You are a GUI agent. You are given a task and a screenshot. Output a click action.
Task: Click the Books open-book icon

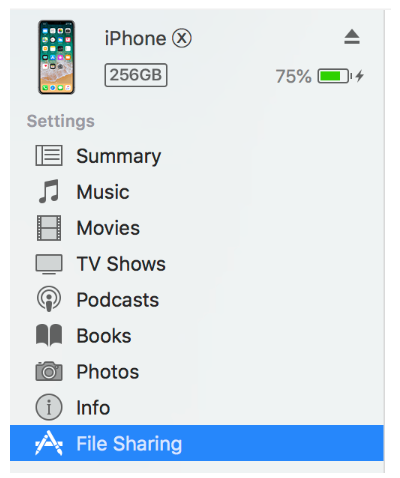point(49,335)
